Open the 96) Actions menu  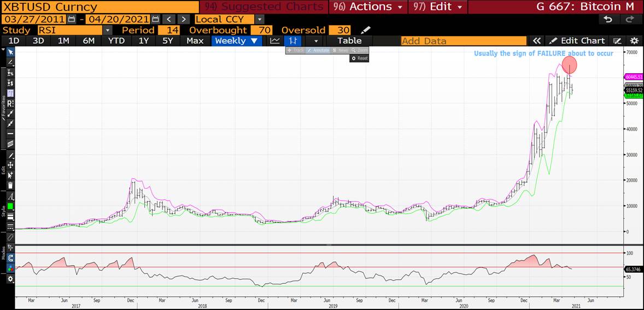(367, 7)
